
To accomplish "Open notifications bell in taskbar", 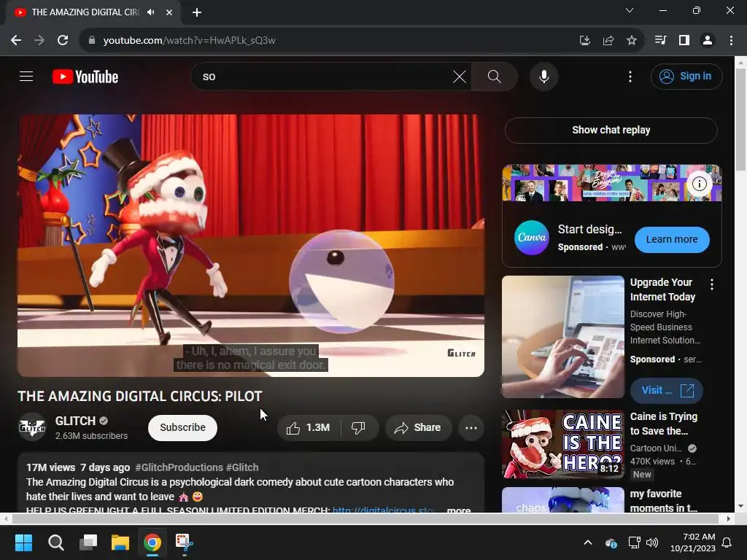I will (x=727, y=542).
